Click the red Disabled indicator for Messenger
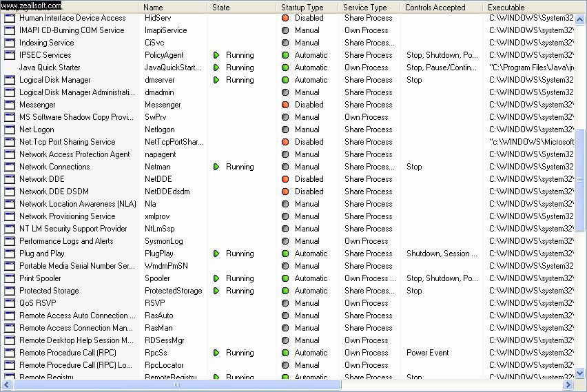This screenshot has height=392, width=587. pos(285,105)
